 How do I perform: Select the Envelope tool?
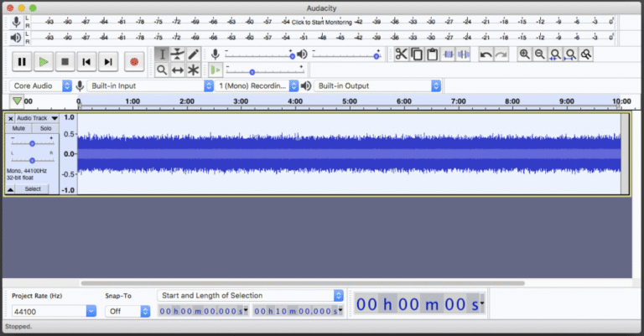(x=178, y=54)
